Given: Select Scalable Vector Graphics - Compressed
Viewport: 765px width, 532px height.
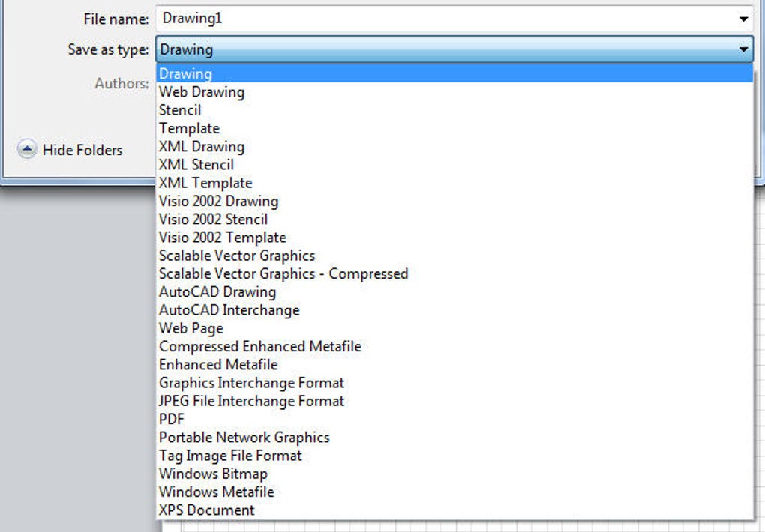Looking at the screenshot, I should (454, 273).
